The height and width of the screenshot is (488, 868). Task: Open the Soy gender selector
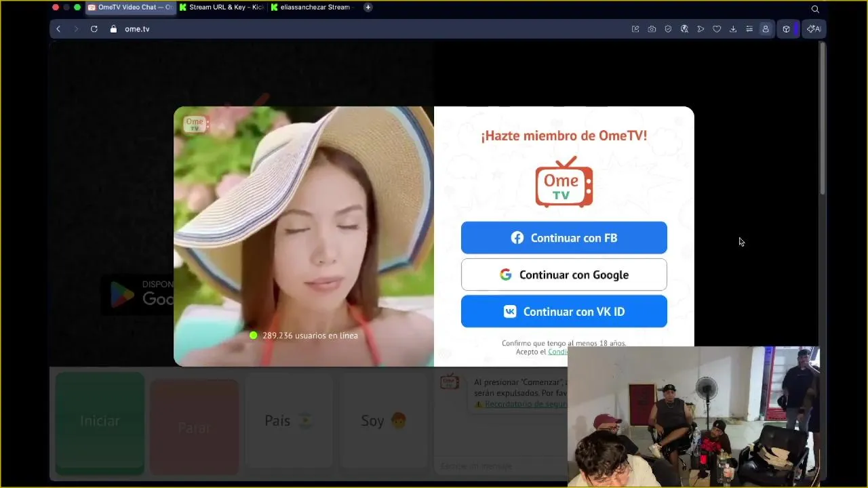[383, 422]
